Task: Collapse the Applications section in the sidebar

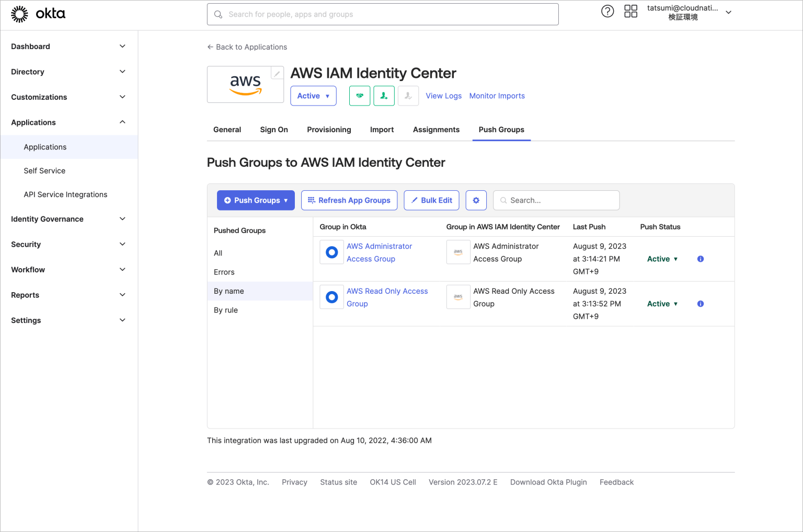Action: 122,122
